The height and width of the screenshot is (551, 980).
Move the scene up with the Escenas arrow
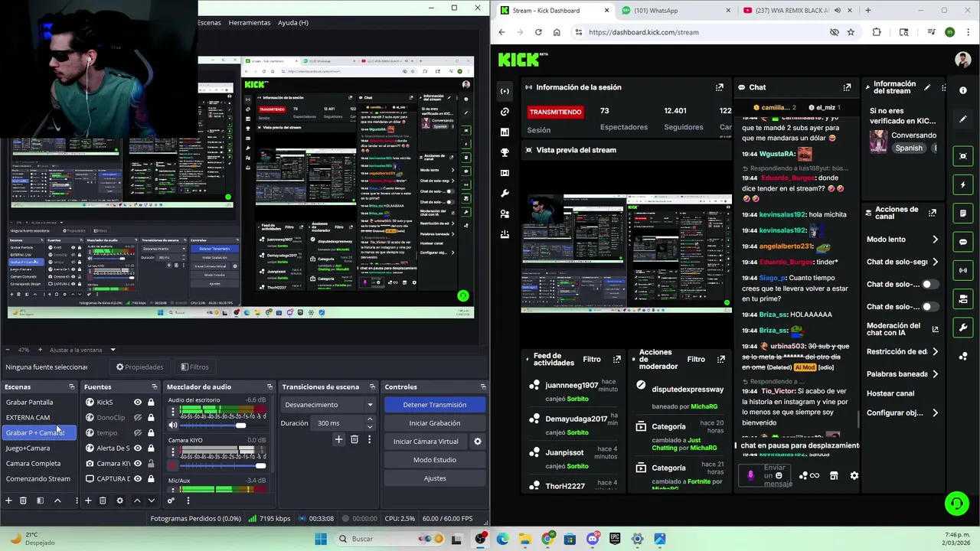point(57,500)
